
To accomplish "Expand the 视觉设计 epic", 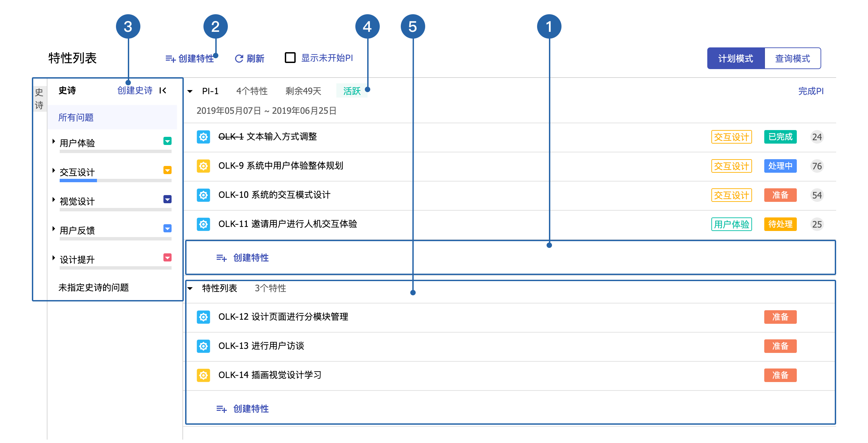I will coord(54,200).
